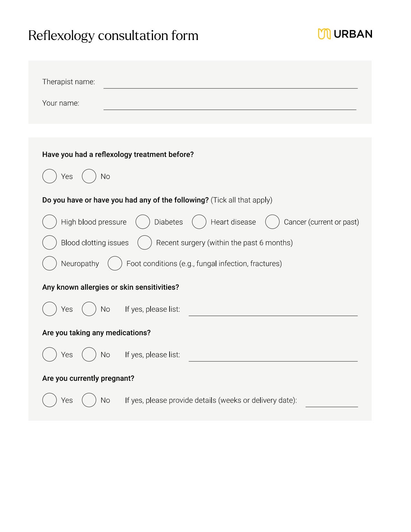This screenshot has width=411, height=532.
Task: Tick the High blood pressure option
Action: (50, 222)
